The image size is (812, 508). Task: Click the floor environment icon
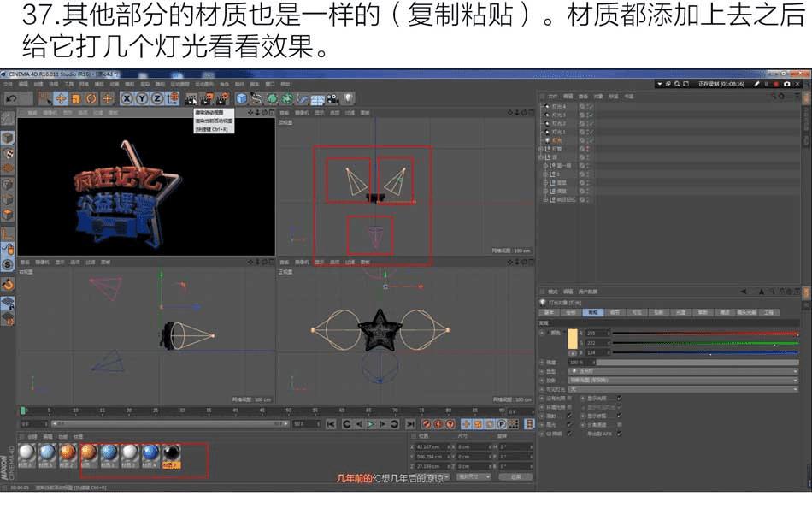[317, 98]
